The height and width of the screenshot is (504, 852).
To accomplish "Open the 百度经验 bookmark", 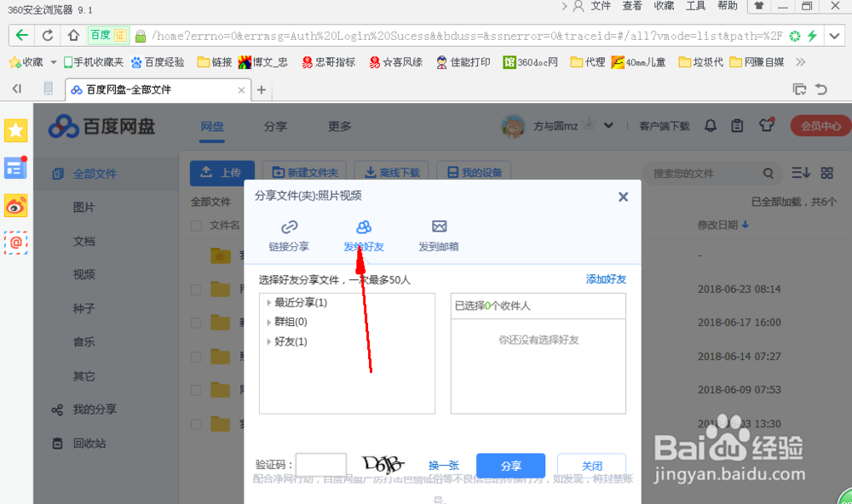I will click(x=158, y=62).
